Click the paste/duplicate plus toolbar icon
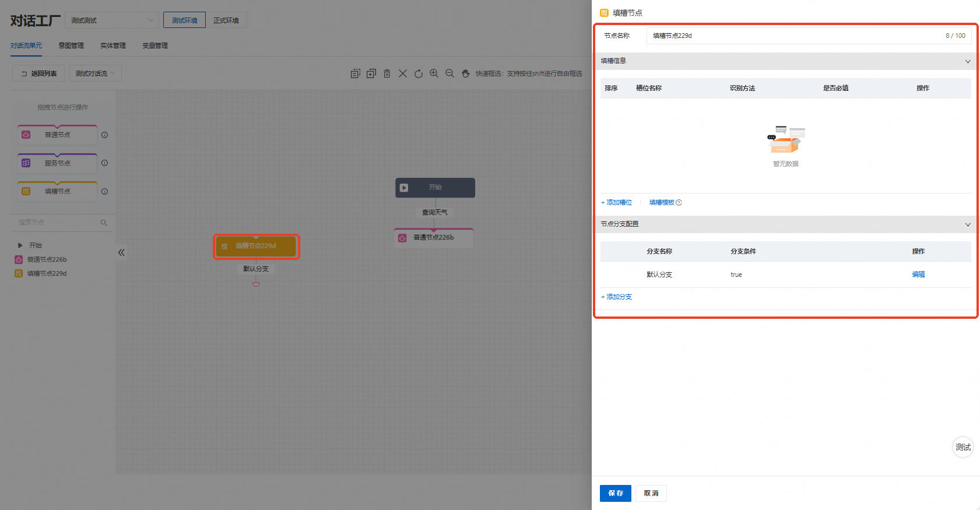 click(371, 73)
